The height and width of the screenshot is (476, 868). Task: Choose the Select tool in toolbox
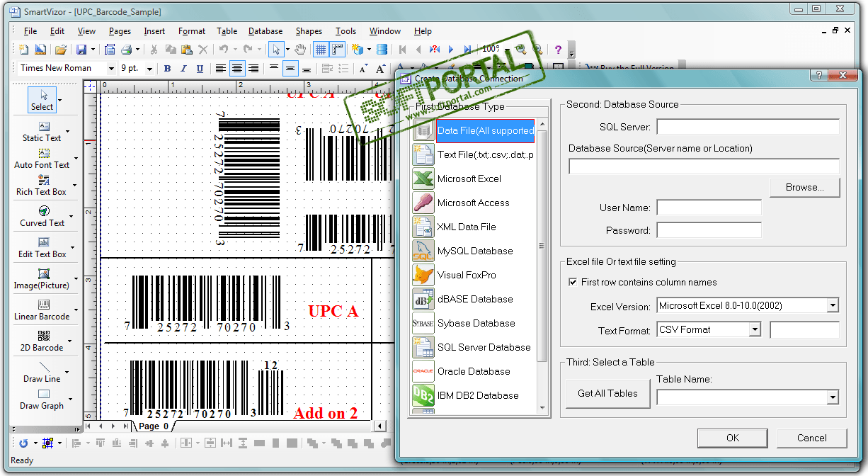click(x=42, y=100)
